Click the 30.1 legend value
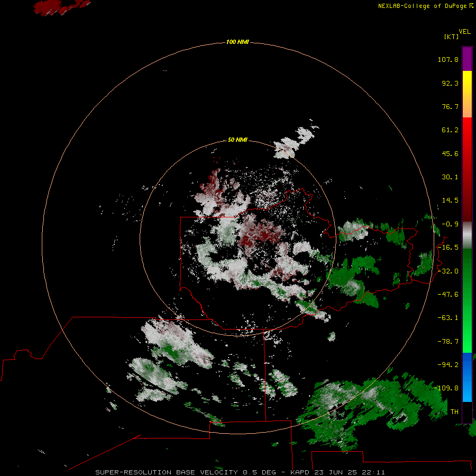Viewport: 476px width, 476px height. (450, 177)
